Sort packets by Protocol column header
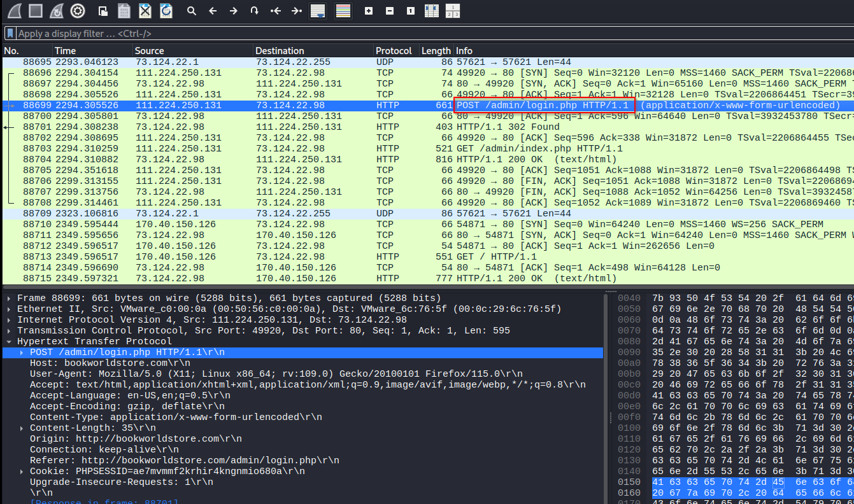854x504 pixels. 393,51
